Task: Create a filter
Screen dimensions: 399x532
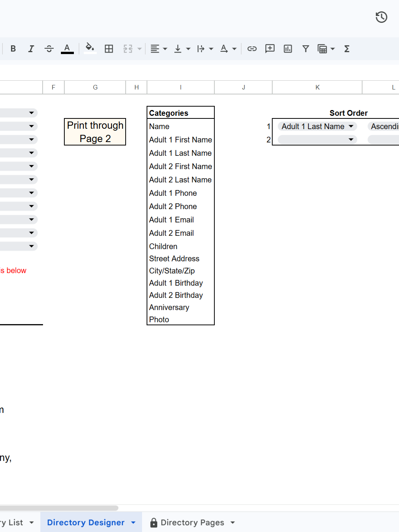Action: pyautogui.click(x=306, y=49)
